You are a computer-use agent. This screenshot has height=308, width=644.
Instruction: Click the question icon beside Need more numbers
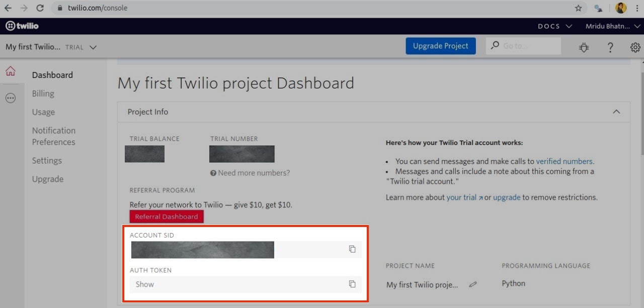pos(213,173)
